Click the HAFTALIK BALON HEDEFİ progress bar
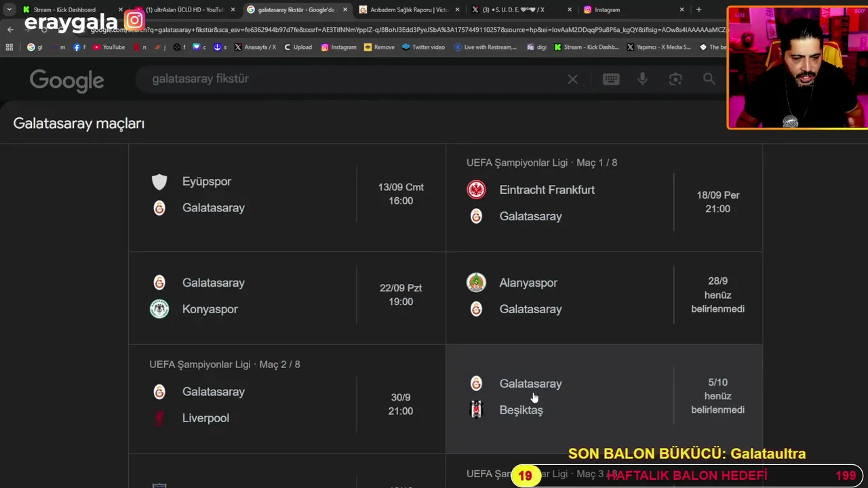 click(x=687, y=476)
